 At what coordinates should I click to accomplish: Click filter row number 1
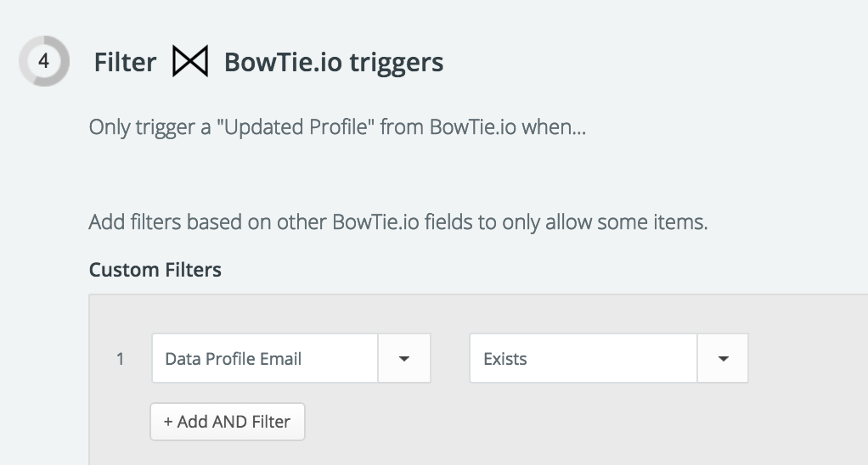point(120,360)
